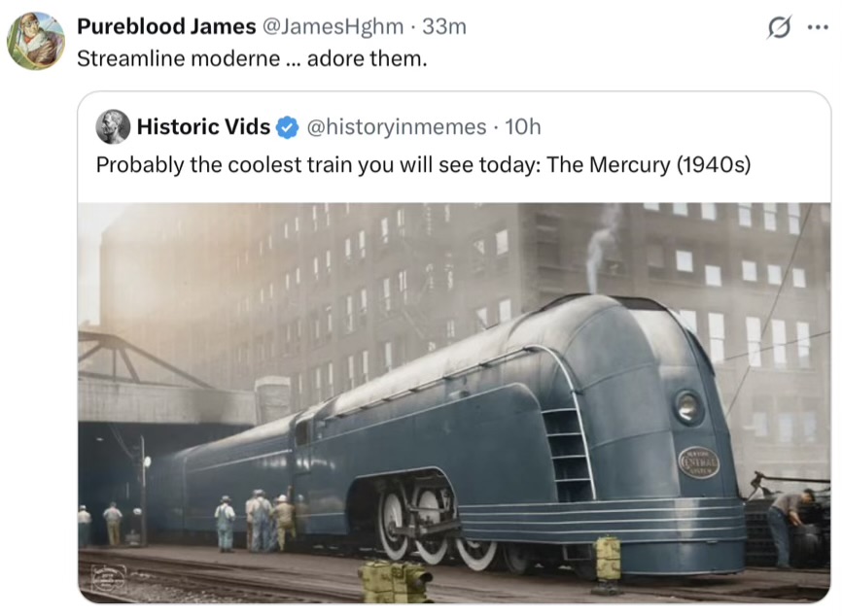
Task: Click the locomotive headlight in photo
Action: (x=687, y=407)
